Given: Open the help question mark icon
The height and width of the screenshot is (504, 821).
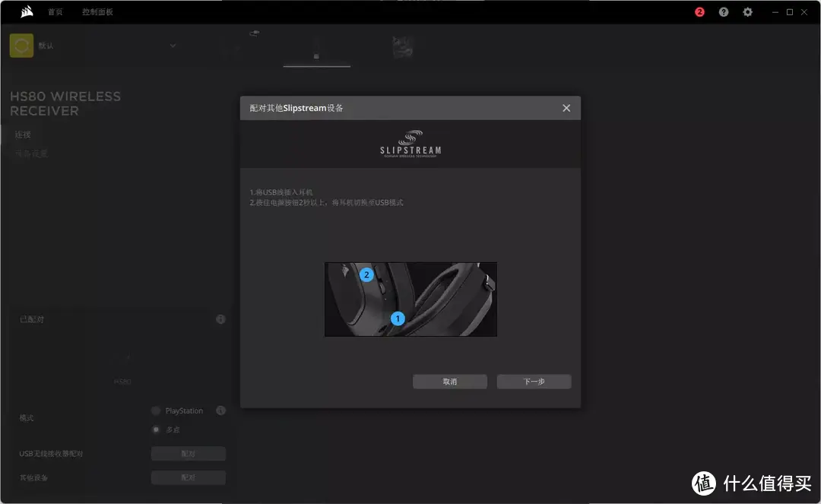Looking at the screenshot, I should (724, 12).
